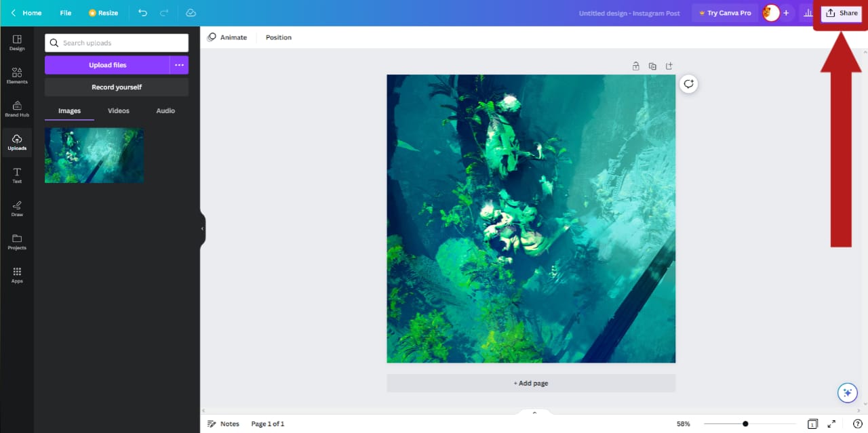Lock the page using lock icon
The image size is (868, 433).
[635, 66]
